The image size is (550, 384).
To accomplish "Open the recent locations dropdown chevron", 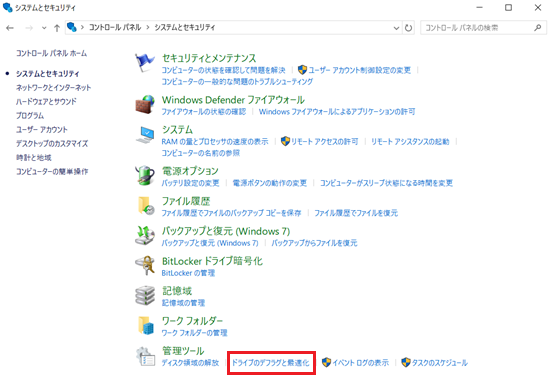I will (x=44, y=28).
